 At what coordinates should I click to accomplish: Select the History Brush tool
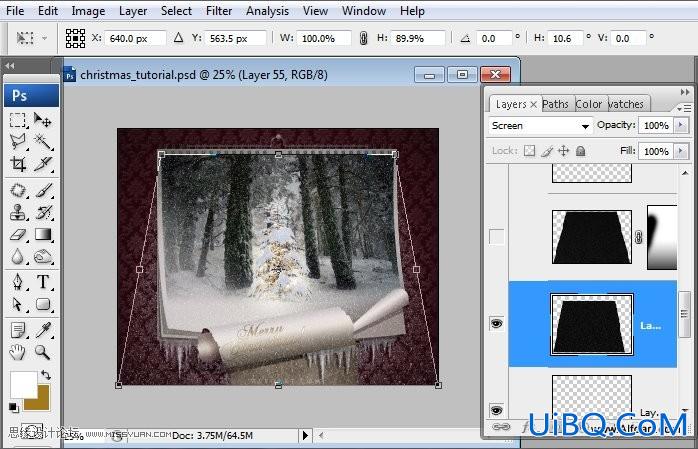click(x=43, y=212)
